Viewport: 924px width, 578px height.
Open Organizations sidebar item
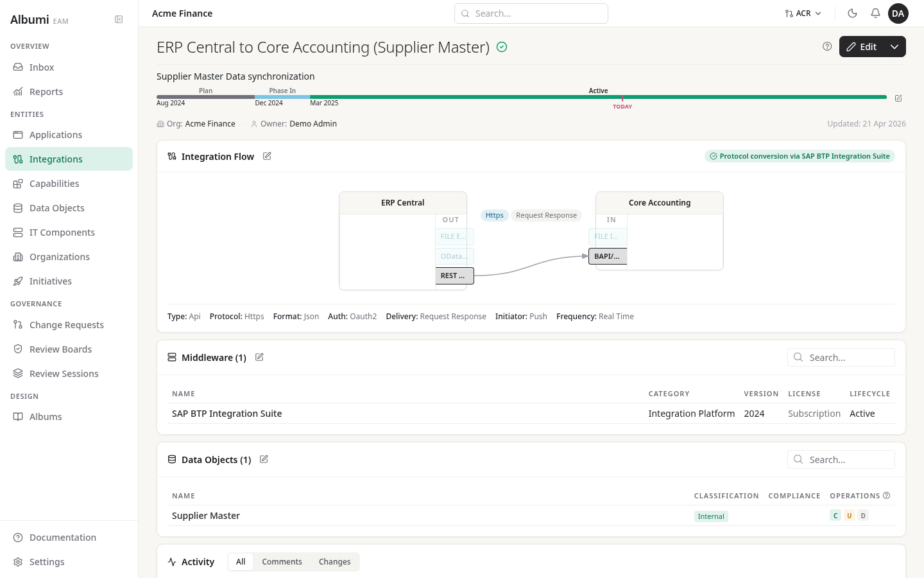tap(69, 257)
